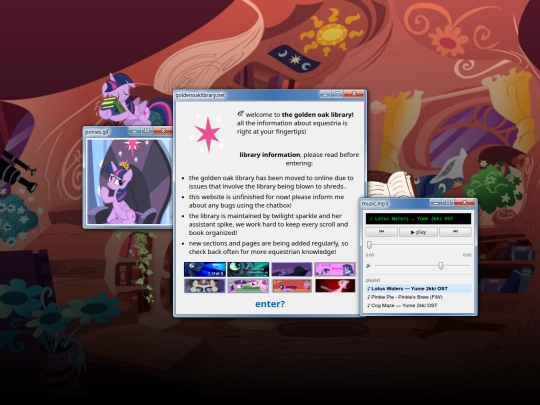The image size is (540, 405).
Task: Click the quill icon beside welcome text
Action: [240, 114]
